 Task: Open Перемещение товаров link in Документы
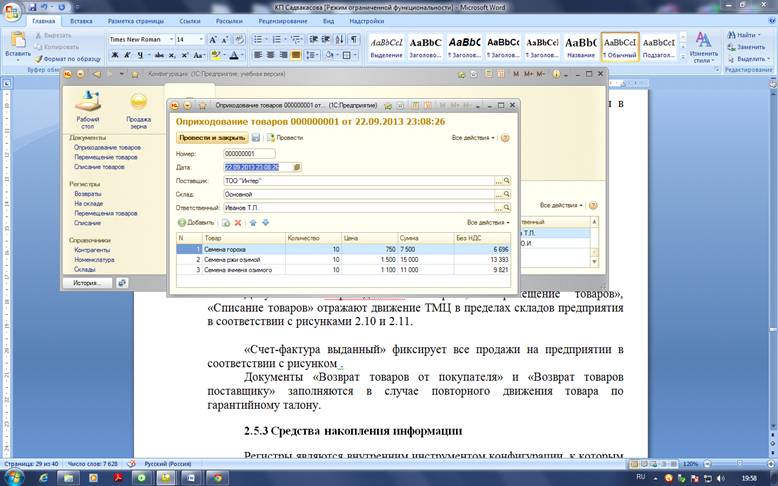[x=106, y=157]
